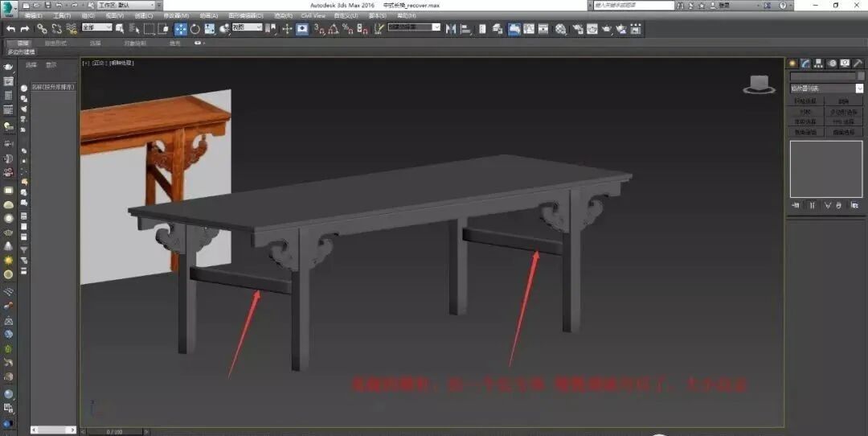Activate the Select and Move tool
Image resolution: width=868 pixels, height=436 pixels.
181,29
